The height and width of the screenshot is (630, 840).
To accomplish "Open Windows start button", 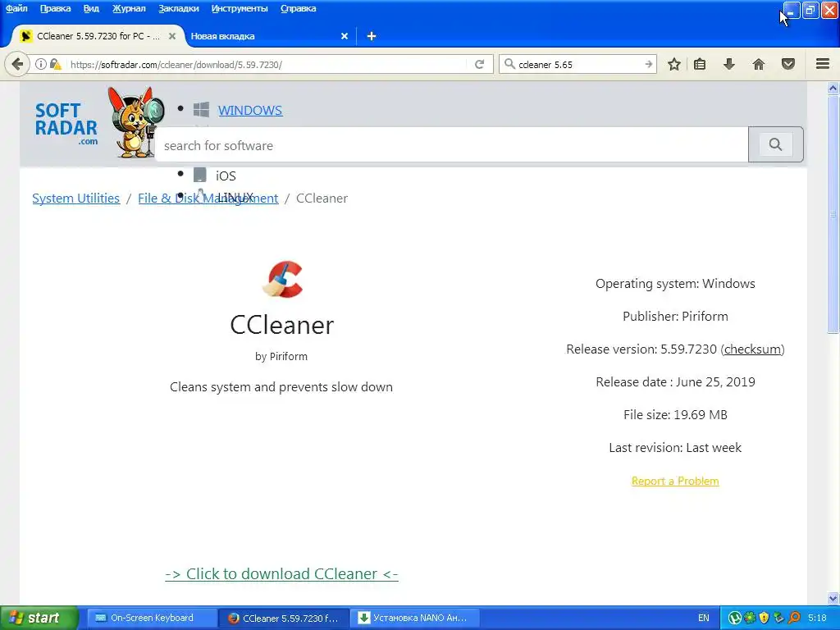I will (39, 618).
